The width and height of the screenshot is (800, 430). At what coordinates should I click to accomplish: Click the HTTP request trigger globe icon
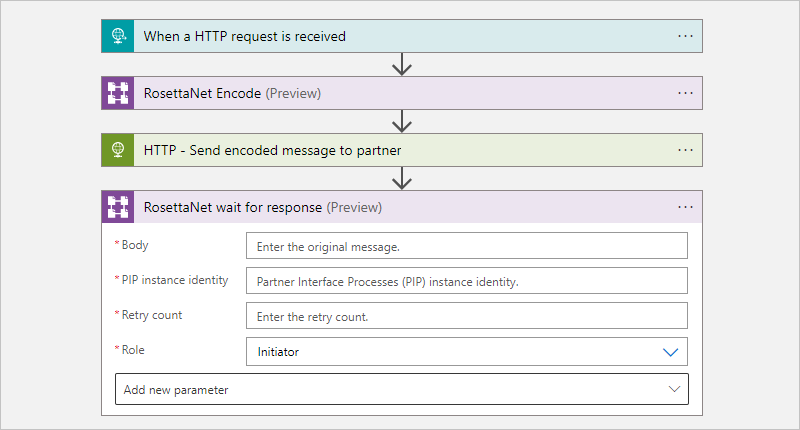tap(118, 36)
